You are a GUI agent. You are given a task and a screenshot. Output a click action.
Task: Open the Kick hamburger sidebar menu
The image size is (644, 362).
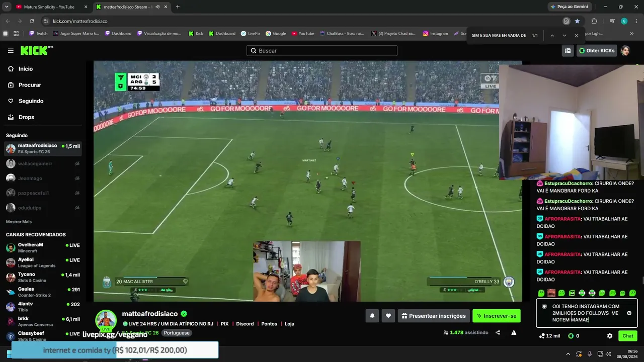(x=11, y=51)
